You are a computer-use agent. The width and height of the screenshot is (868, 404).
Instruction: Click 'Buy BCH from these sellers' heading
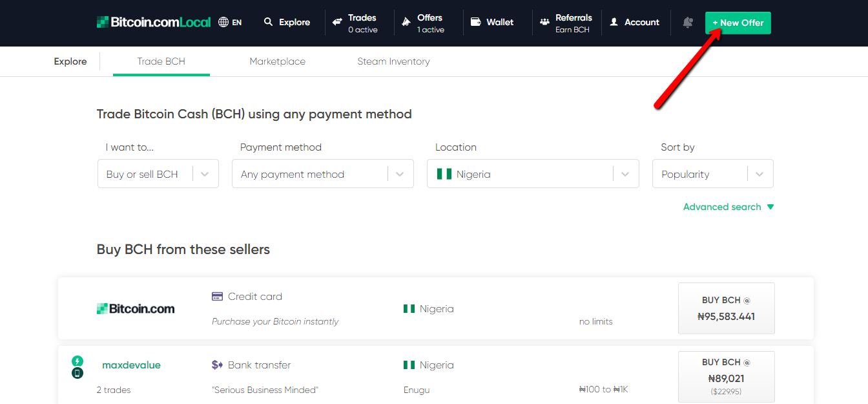[183, 250]
